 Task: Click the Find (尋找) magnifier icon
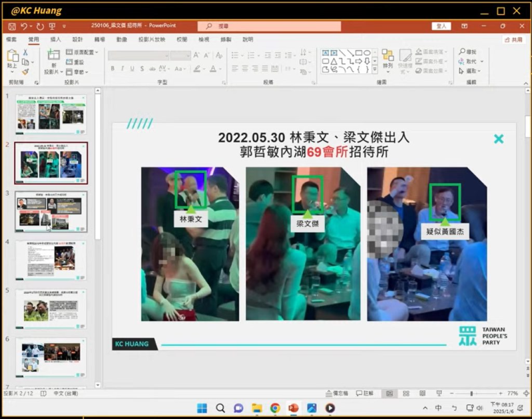(x=467, y=52)
